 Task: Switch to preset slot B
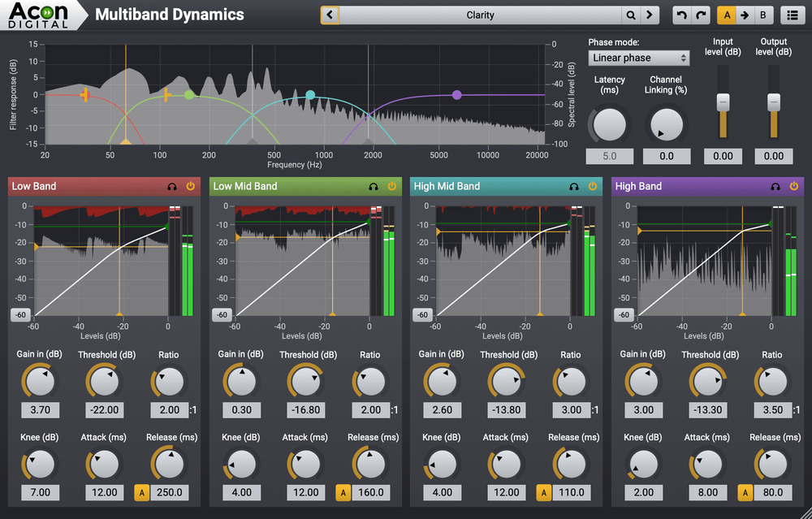(762, 15)
